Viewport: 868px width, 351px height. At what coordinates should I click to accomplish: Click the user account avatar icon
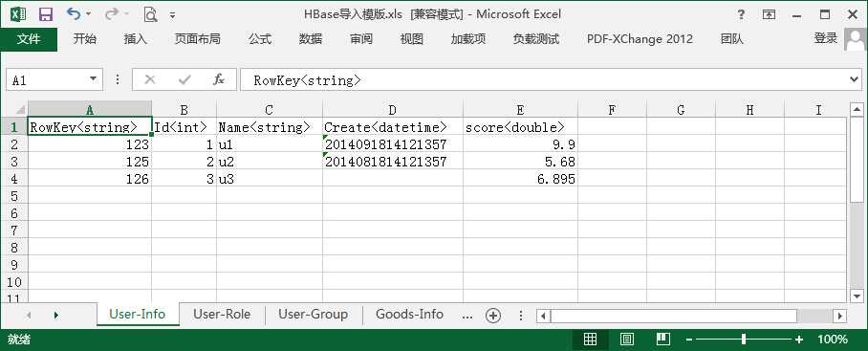click(x=856, y=39)
